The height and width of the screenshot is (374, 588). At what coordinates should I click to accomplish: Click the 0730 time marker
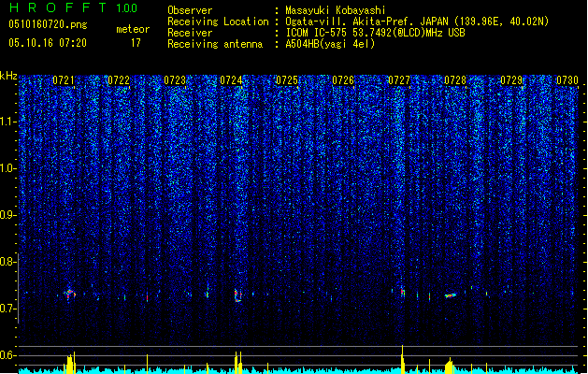point(567,80)
